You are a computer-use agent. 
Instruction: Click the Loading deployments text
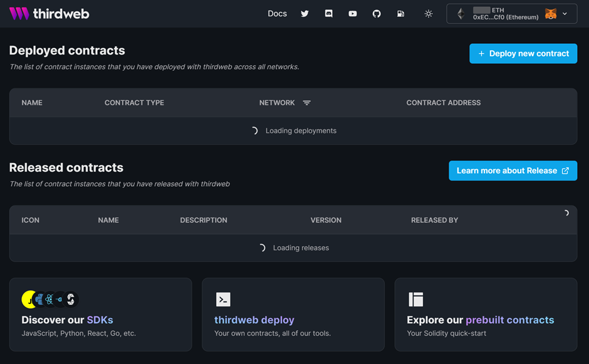tap(301, 131)
